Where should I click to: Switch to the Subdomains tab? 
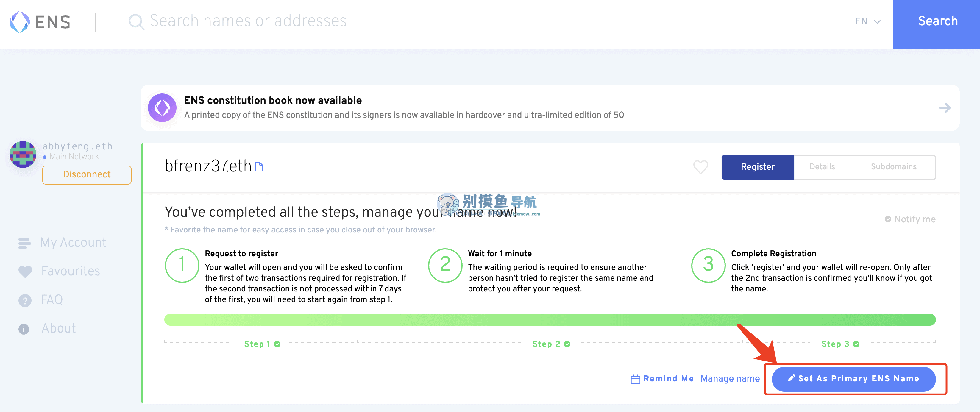coord(893,167)
